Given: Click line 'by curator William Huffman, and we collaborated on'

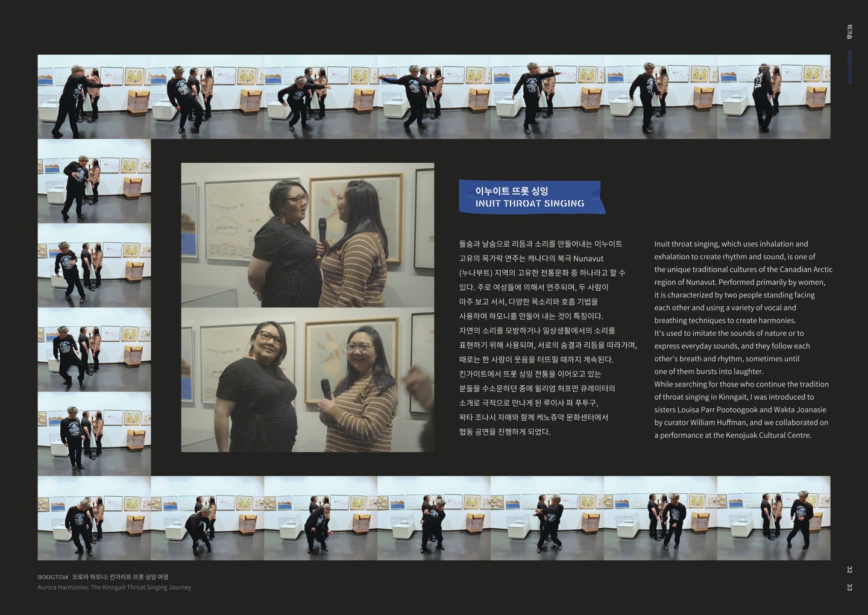Looking at the screenshot, I should click(741, 423).
